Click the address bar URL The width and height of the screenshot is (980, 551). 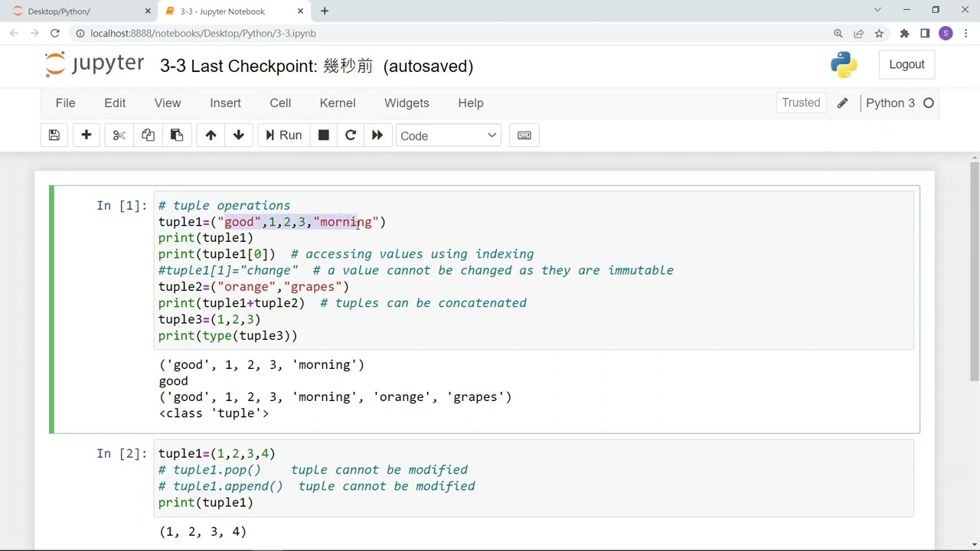click(203, 34)
